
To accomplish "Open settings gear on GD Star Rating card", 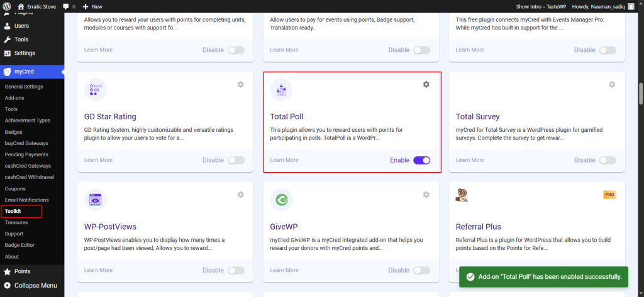I will coord(240,84).
